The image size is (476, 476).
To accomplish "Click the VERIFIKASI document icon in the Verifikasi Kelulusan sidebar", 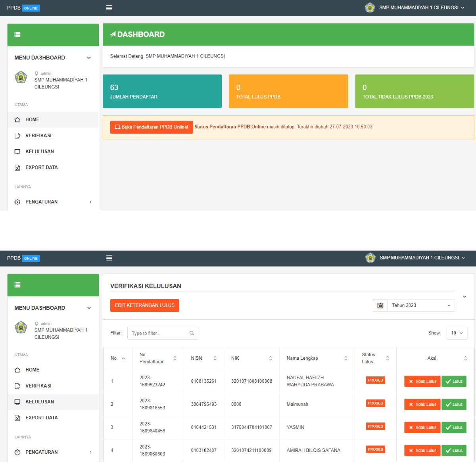I will pos(17,386).
